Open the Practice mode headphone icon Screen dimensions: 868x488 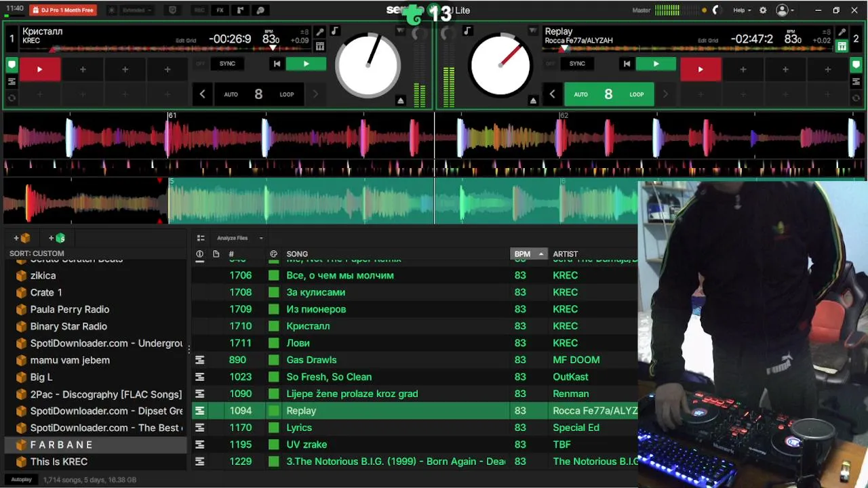tap(260, 10)
